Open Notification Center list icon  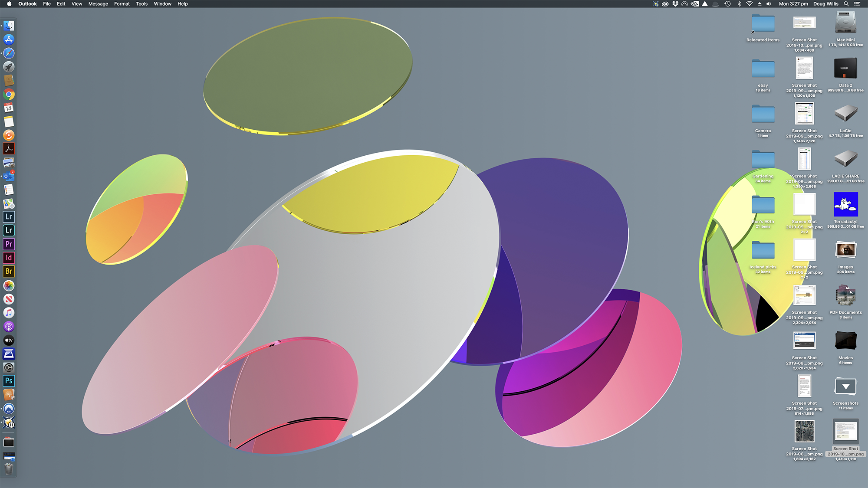pyautogui.click(x=857, y=4)
